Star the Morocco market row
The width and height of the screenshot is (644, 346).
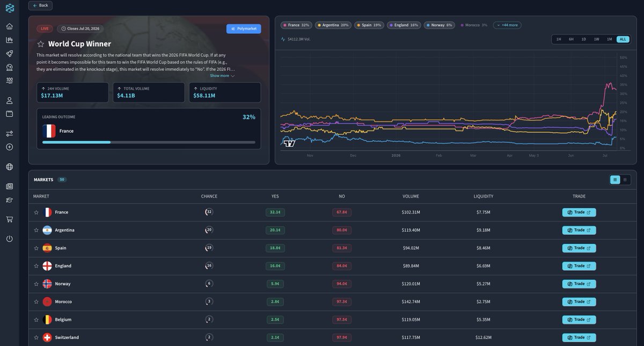click(36, 302)
